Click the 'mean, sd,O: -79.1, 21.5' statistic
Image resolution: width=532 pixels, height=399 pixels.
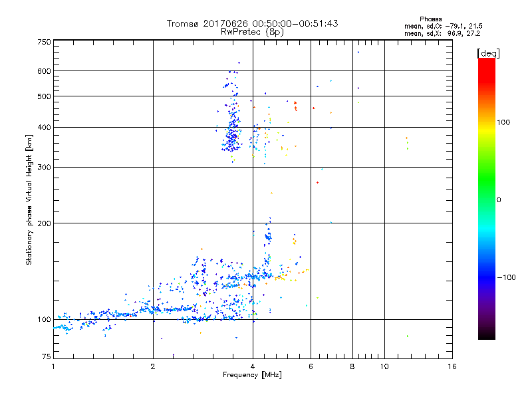[x=443, y=26]
